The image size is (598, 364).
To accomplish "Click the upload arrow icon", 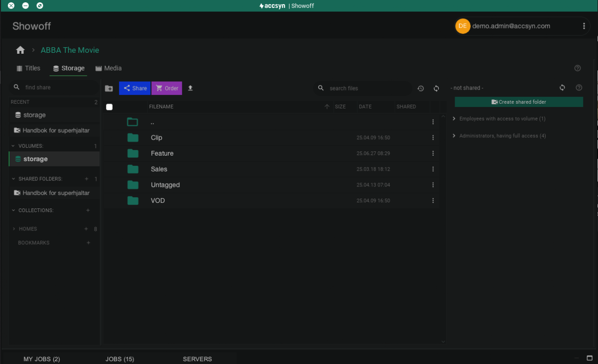I will pyautogui.click(x=190, y=88).
